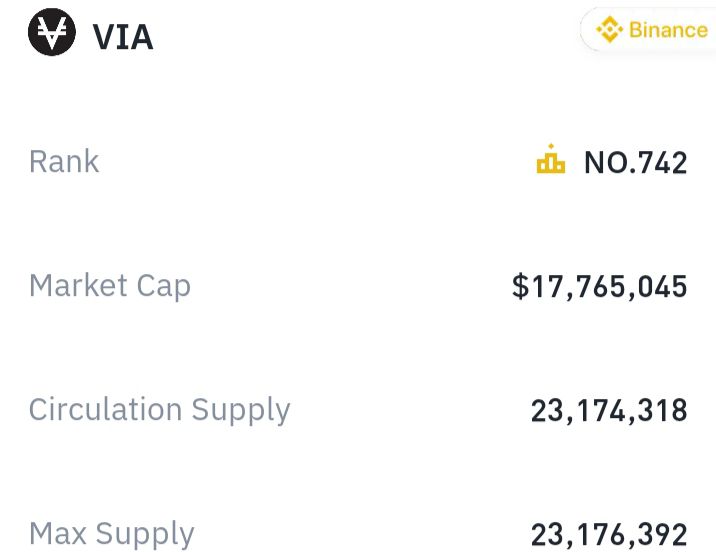The image size is (716, 552).
Task: Select the 23,174,318 circulation supply value
Action: tap(609, 410)
